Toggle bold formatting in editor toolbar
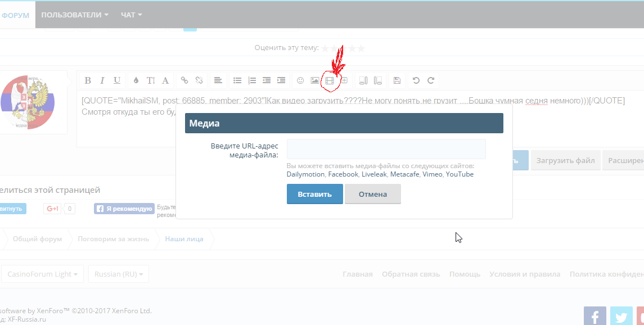Viewport: 644px width, 325px height. coord(88,80)
